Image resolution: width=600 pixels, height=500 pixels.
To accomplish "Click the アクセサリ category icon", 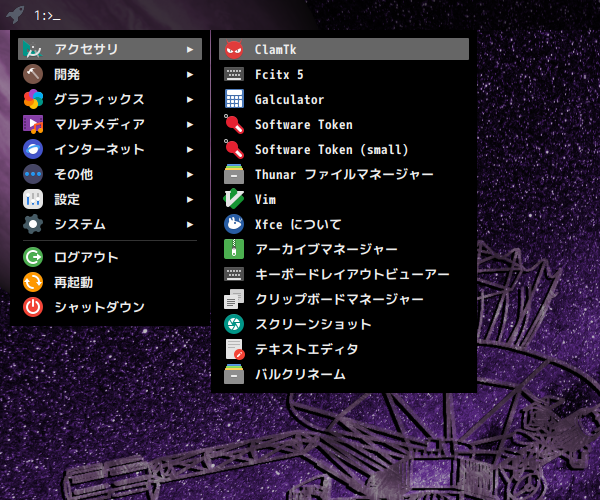I will coord(33,49).
